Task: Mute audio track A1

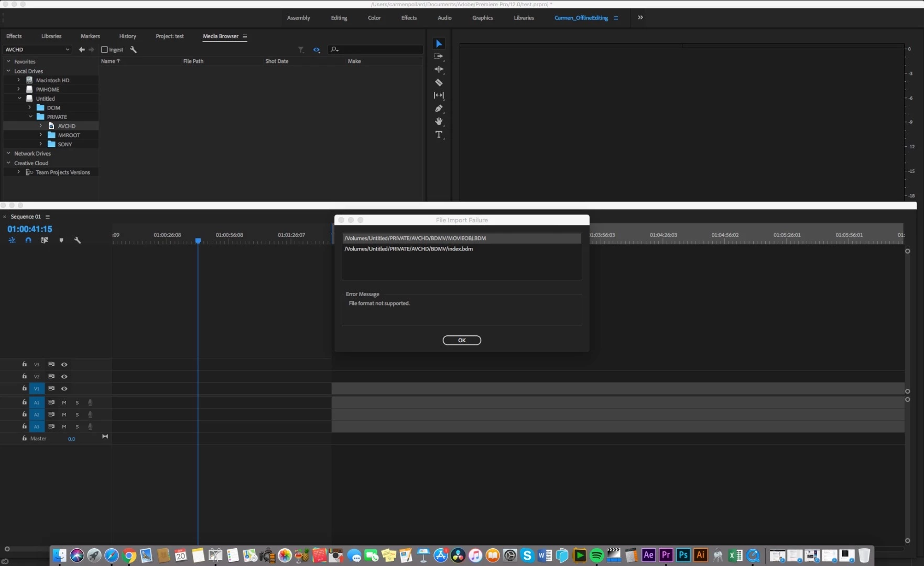Action: tap(64, 402)
